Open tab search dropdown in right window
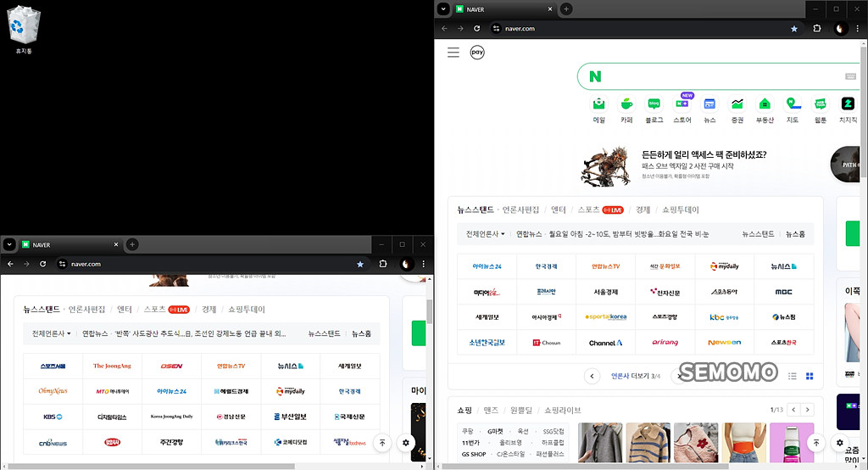The width and height of the screenshot is (868, 470). tap(443, 8)
